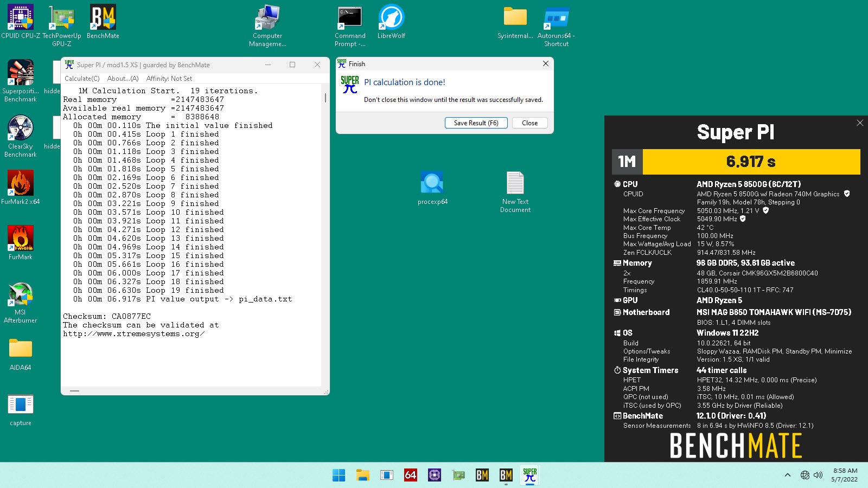
Task: Select FurMark2 x64 desktop icon
Action: click(x=21, y=188)
